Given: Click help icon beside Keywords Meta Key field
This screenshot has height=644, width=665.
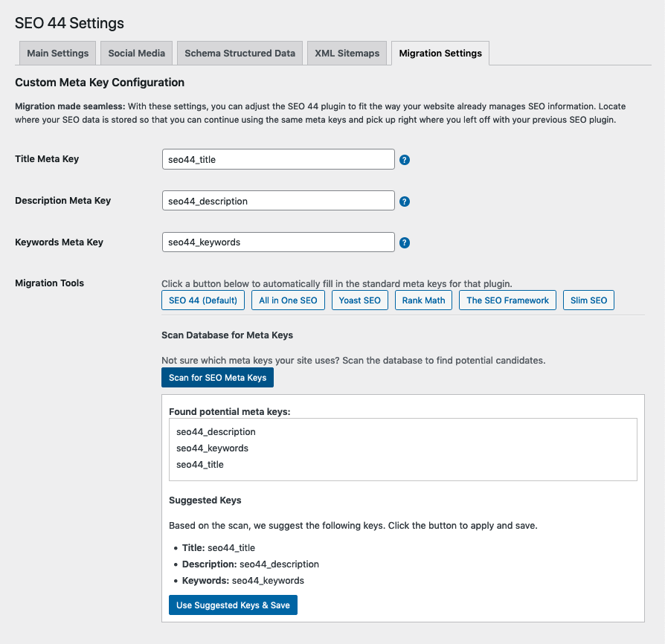Looking at the screenshot, I should click(405, 242).
